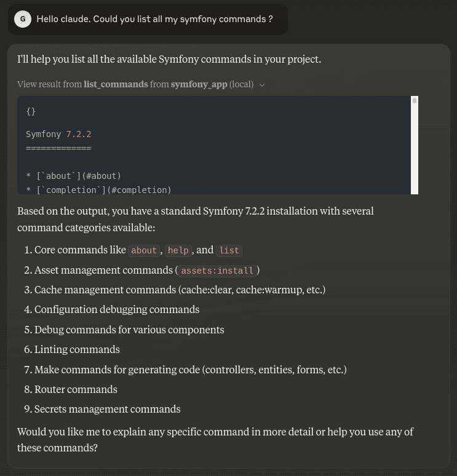Click the "G" user avatar icon

coord(23,19)
